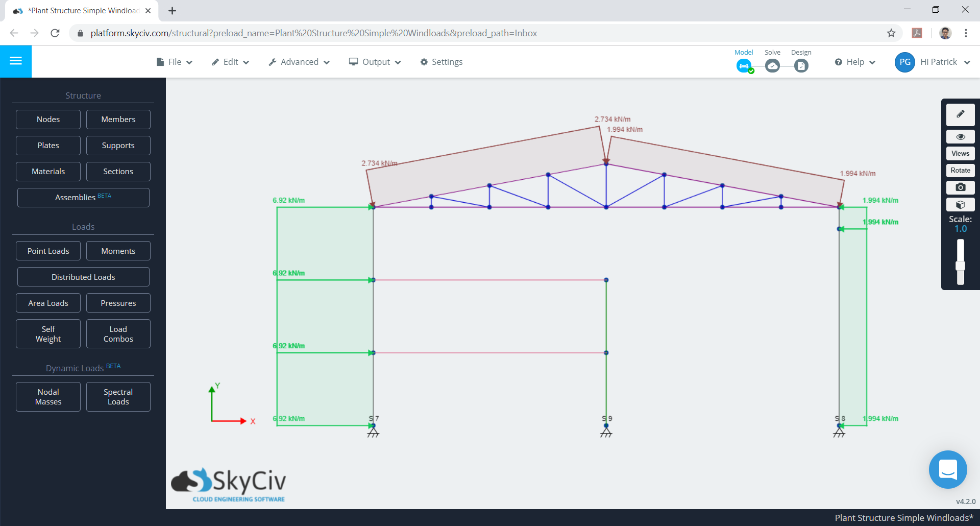This screenshot has width=980, height=526.
Task: Expand the Advanced dropdown menu
Action: tap(300, 62)
